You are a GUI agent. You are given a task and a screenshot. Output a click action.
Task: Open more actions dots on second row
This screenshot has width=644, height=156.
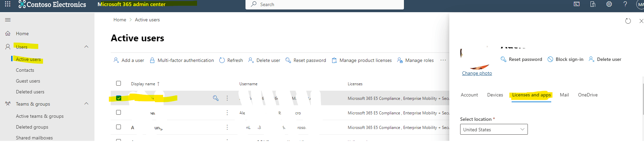click(227, 113)
